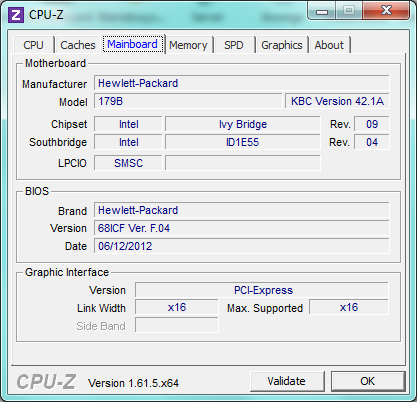Screen dimensions: 417x403
Task: Select the Manufacturer field Hewlett-Packard
Action: [x=242, y=83]
